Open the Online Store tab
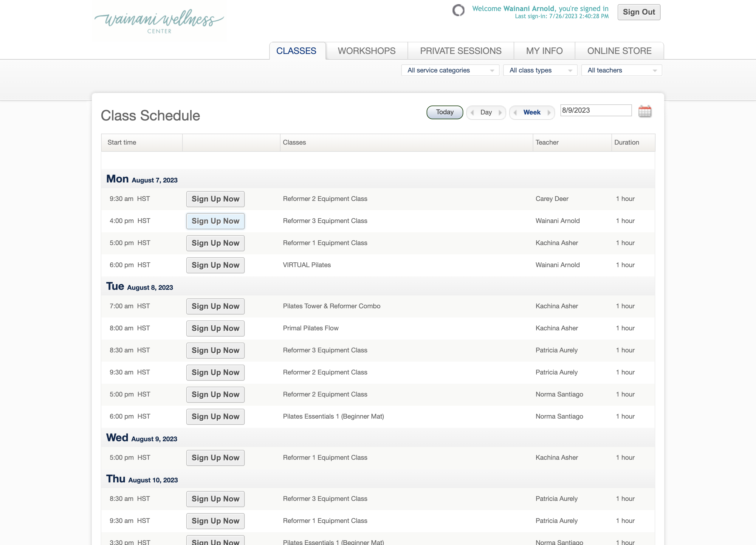756x545 pixels. click(619, 51)
